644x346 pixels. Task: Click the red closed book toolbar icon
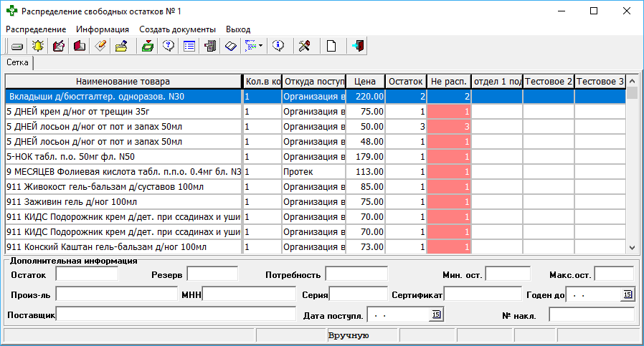[x=80, y=46]
